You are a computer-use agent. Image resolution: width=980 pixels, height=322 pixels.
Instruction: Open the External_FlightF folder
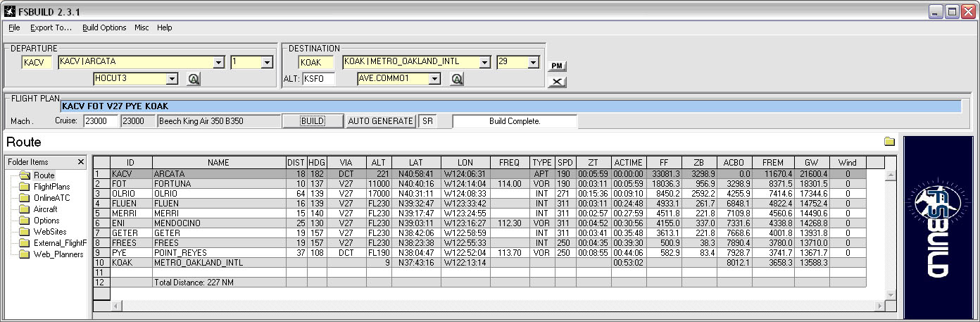click(x=60, y=243)
